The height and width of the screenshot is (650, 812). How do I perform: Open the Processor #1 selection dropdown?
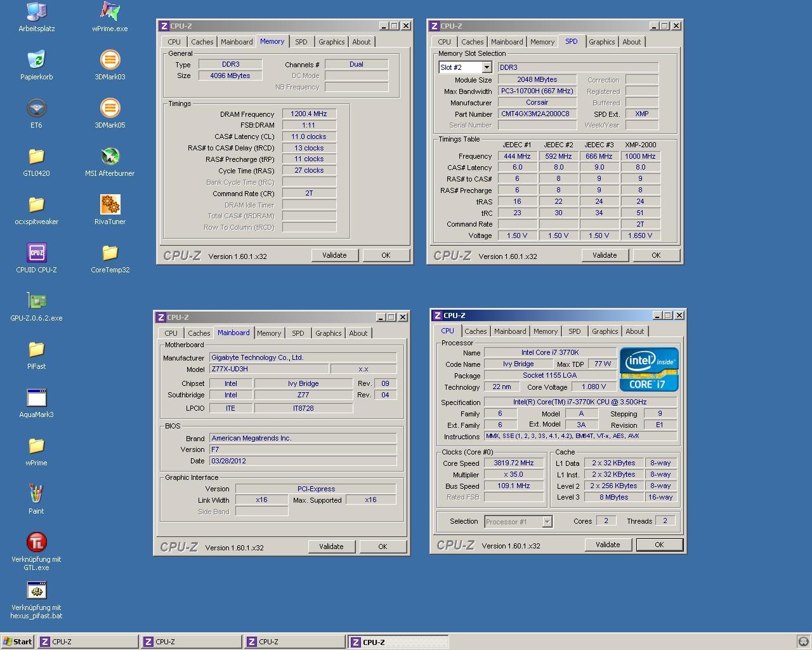[x=547, y=522]
